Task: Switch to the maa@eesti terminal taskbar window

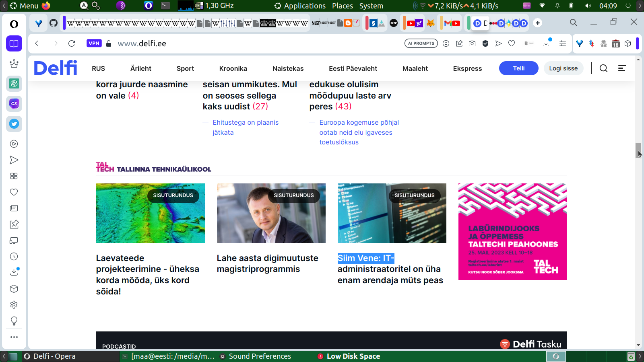Action: [168, 356]
